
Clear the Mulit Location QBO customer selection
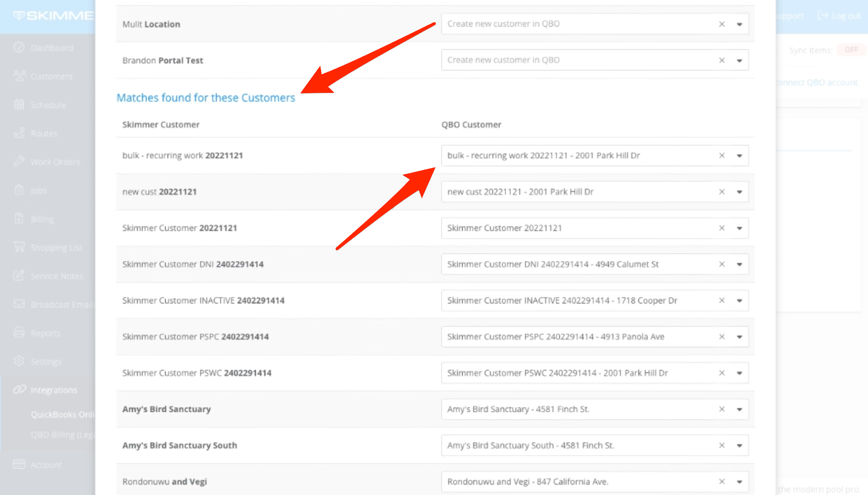point(722,24)
